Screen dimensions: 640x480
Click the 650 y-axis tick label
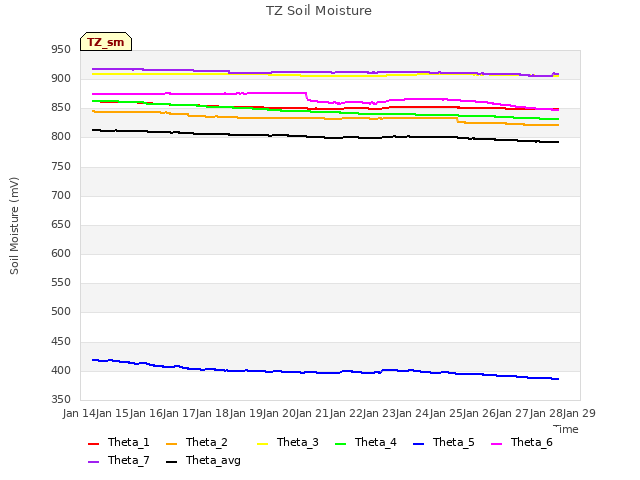pyautogui.click(x=61, y=224)
